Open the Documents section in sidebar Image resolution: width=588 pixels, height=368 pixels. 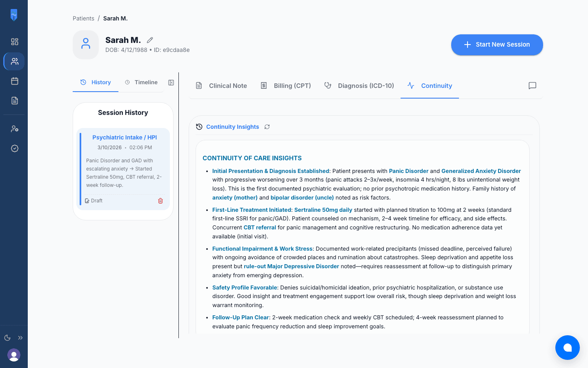(x=14, y=101)
